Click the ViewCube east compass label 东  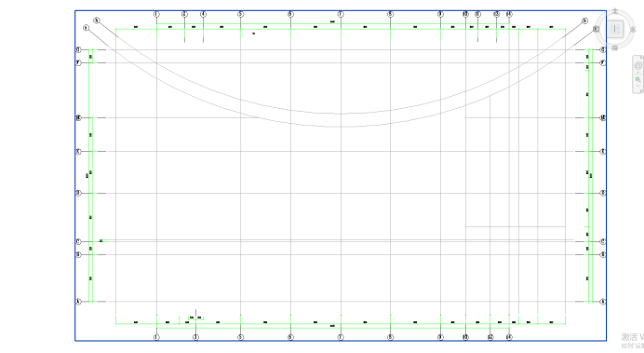tap(633, 30)
